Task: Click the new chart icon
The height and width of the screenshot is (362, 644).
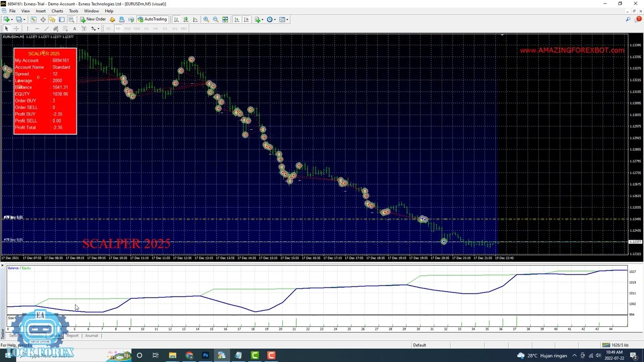Action: pos(7,19)
